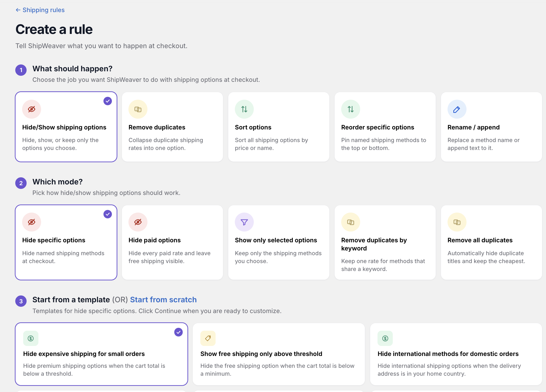Click the Reorder specific options arrows icon

click(x=351, y=109)
